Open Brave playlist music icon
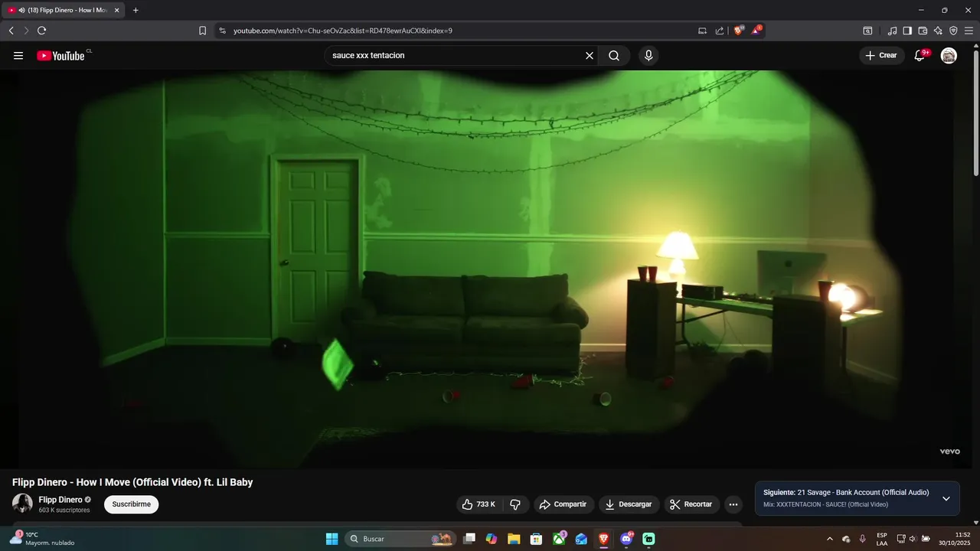980x551 pixels. click(892, 31)
